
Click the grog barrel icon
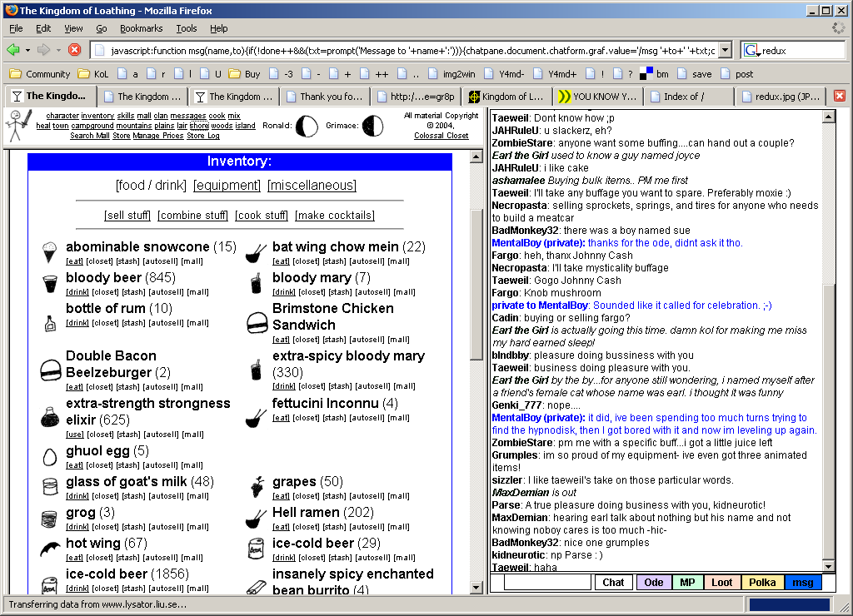point(49,519)
